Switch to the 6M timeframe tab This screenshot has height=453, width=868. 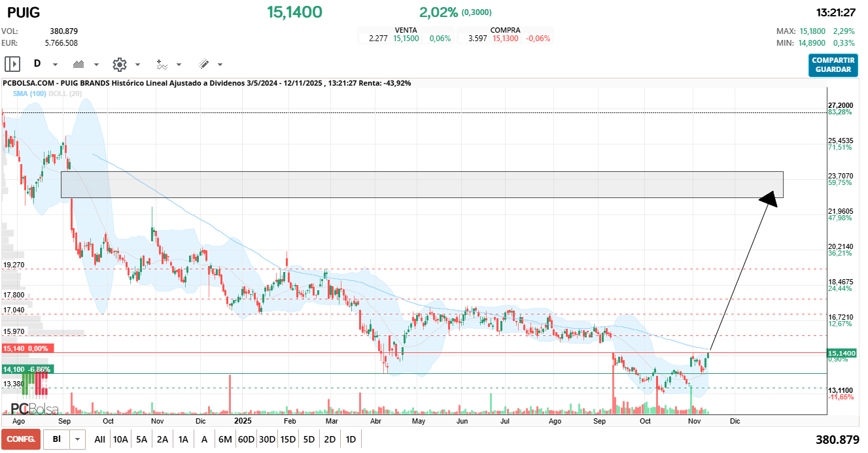tap(225, 439)
